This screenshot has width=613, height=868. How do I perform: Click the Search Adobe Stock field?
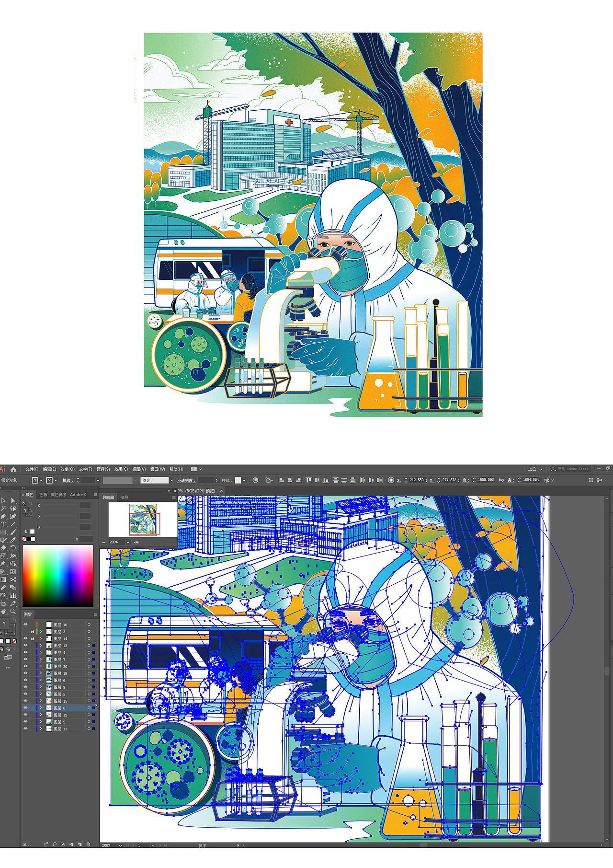click(570, 469)
